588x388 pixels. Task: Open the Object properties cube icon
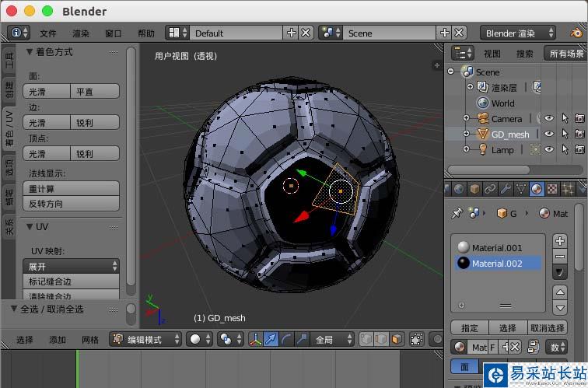click(474, 189)
